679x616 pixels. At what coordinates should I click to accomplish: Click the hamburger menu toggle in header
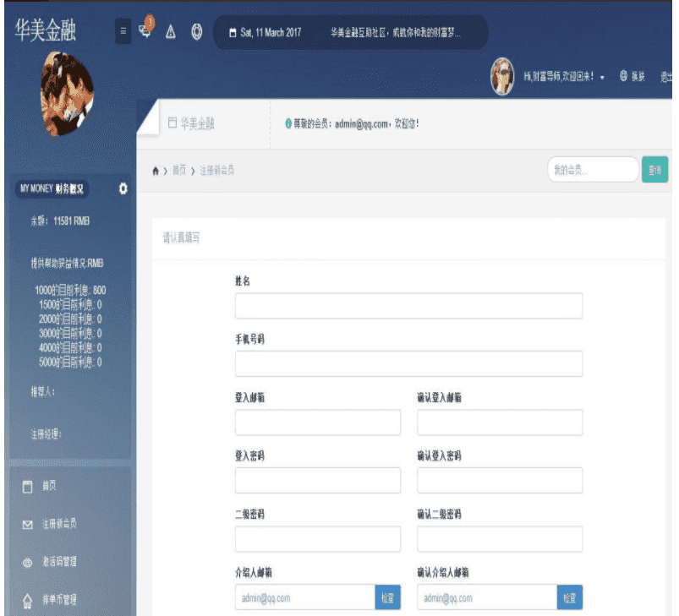(x=123, y=31)
